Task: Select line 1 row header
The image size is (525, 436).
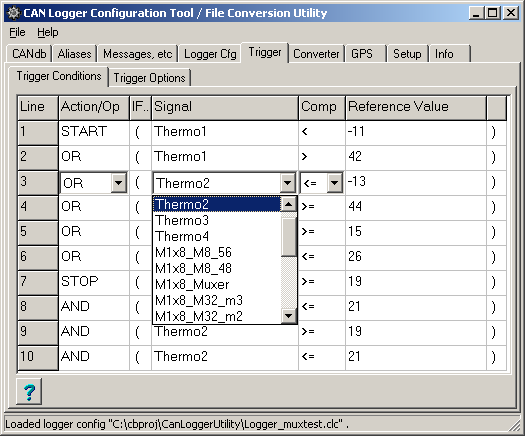Action: pyautogui.click(x=38, y=133)
